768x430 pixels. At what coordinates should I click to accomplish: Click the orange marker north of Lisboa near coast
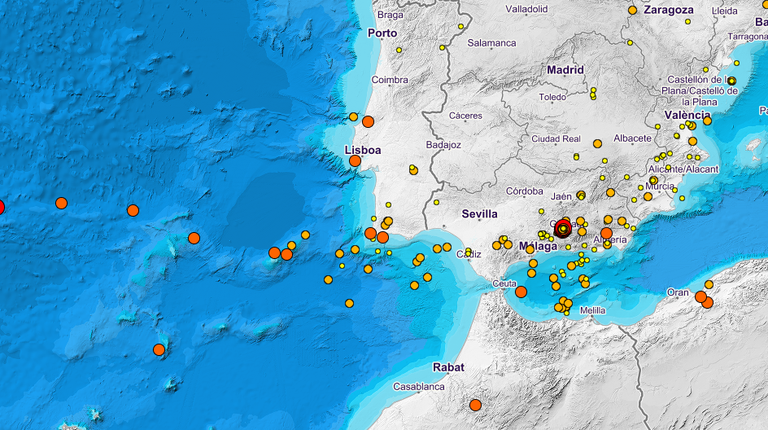368,121
